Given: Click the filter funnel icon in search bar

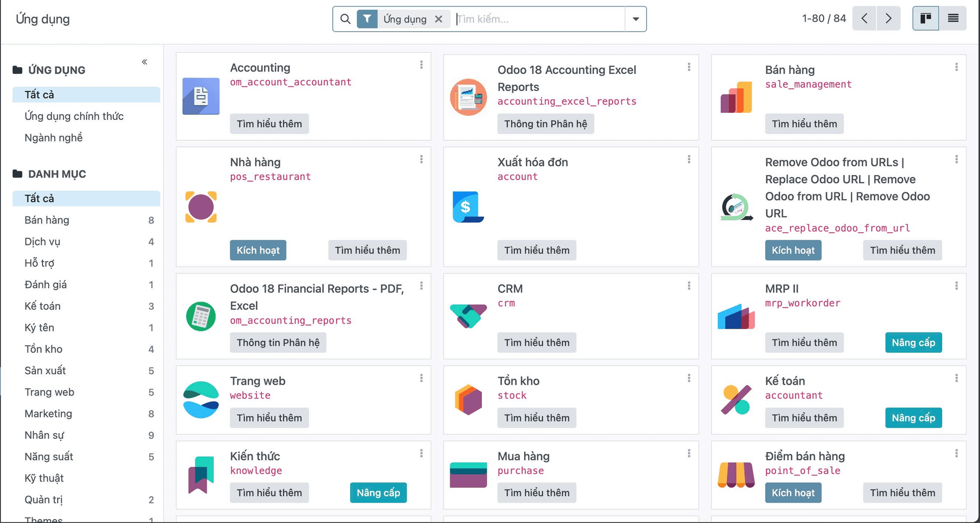Looking at the screenshot, I should tap(367, 18).
